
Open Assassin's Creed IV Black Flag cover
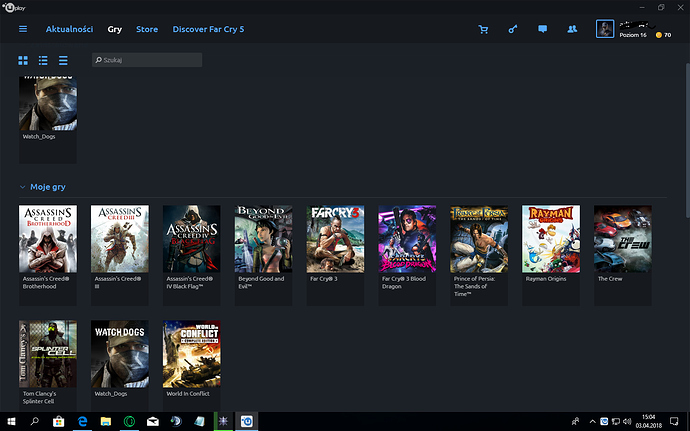192,239
